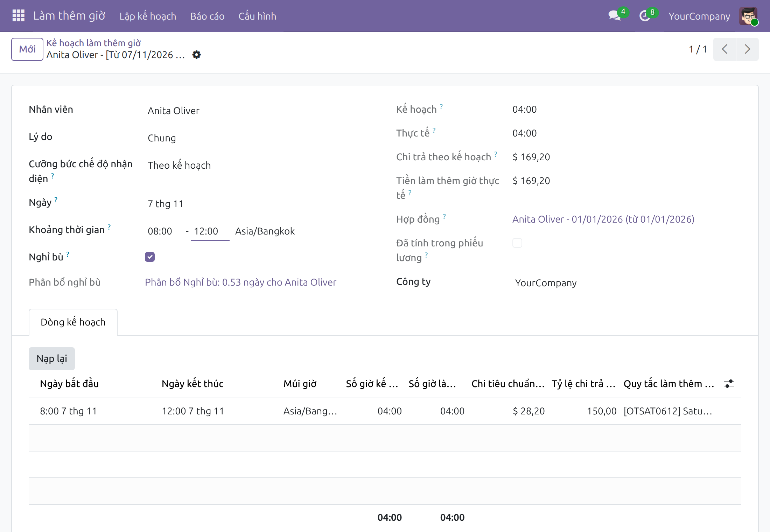
Task: Open the Anita Oliver contract link
Action: point(603,219)
